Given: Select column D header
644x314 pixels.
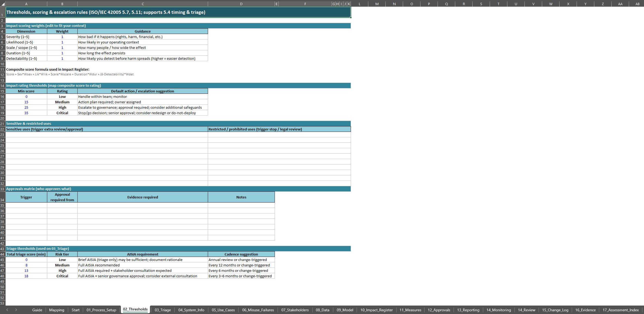Looking at the screenshot, I should (241, 4).
